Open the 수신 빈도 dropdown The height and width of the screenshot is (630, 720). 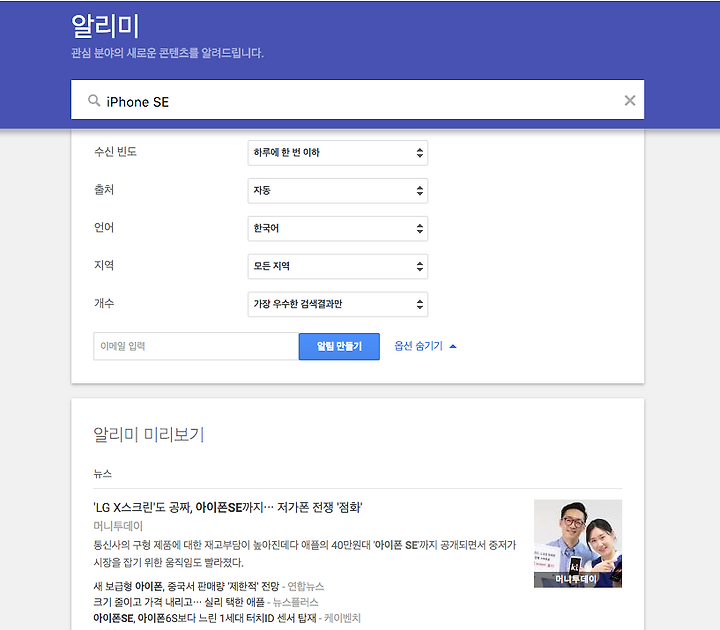coord(338,153)
